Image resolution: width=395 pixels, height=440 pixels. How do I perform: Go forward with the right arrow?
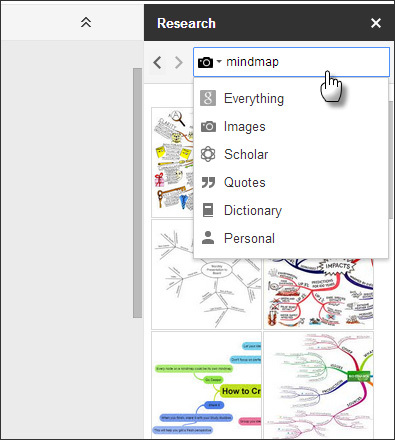(179, 63)
